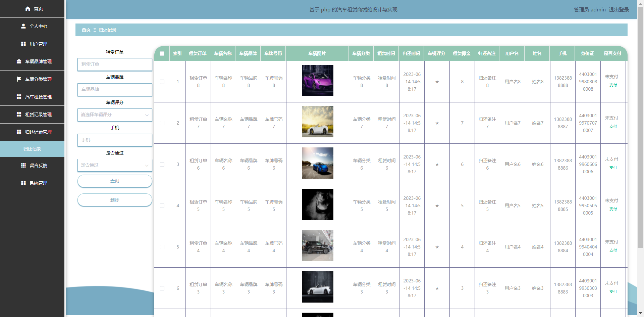Check the checkbox for row 2
This screenshot has height=317, width=644.
pos(162,123)
